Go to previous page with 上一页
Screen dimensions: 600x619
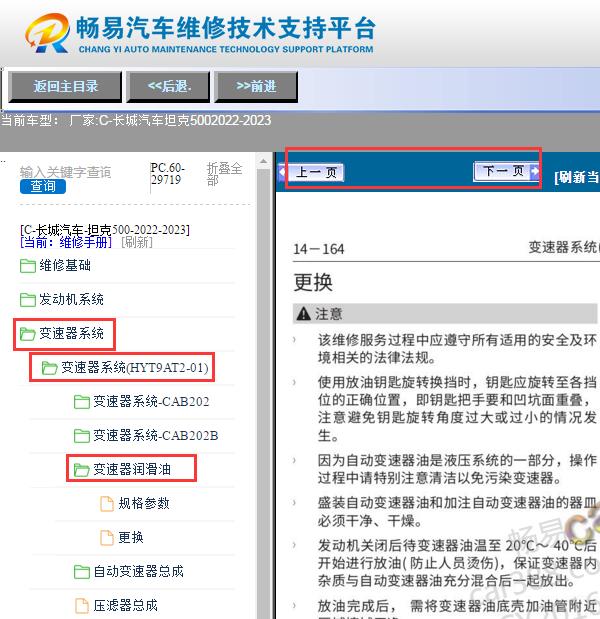[x=312, y=173]
